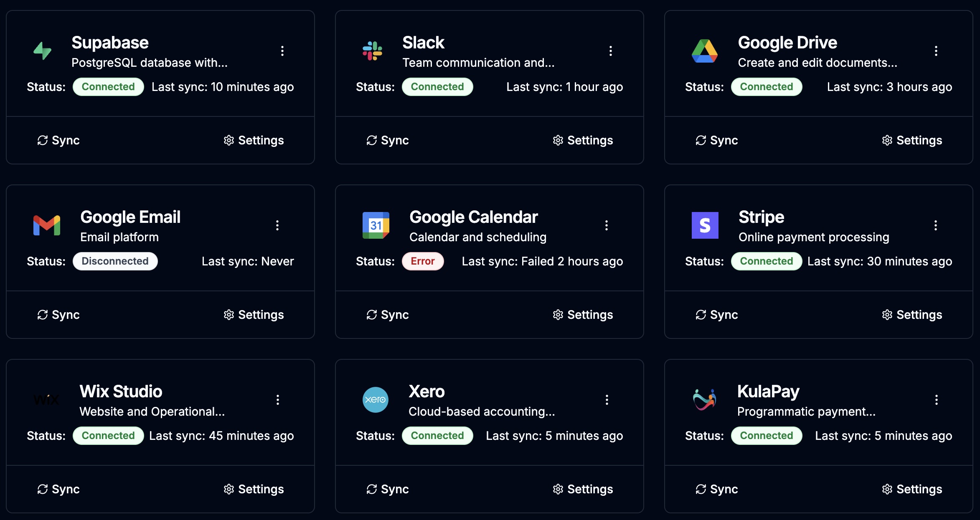Click the KulaPay logo icon
The image size is (980, 520).
click(x=704, y=400)
